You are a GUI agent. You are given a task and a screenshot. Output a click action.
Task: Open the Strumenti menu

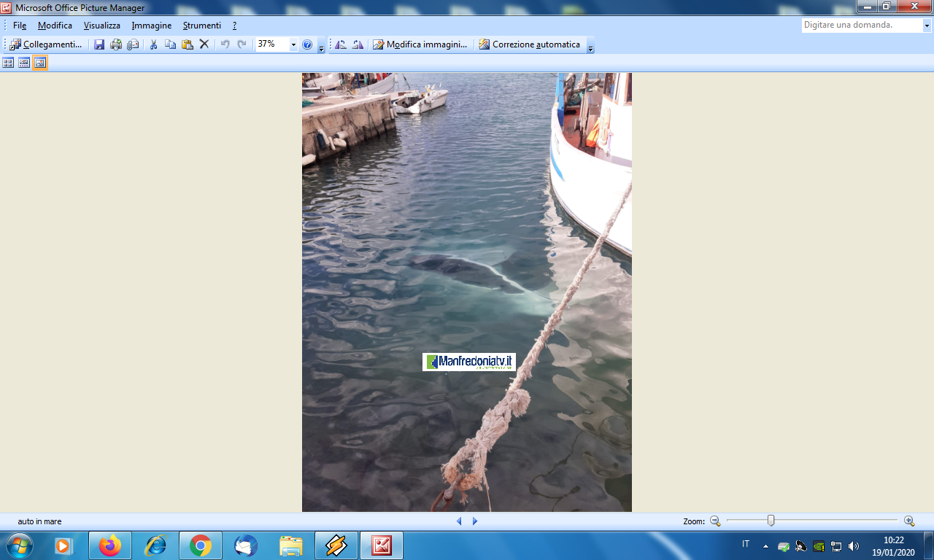click(x=201, y=26)
